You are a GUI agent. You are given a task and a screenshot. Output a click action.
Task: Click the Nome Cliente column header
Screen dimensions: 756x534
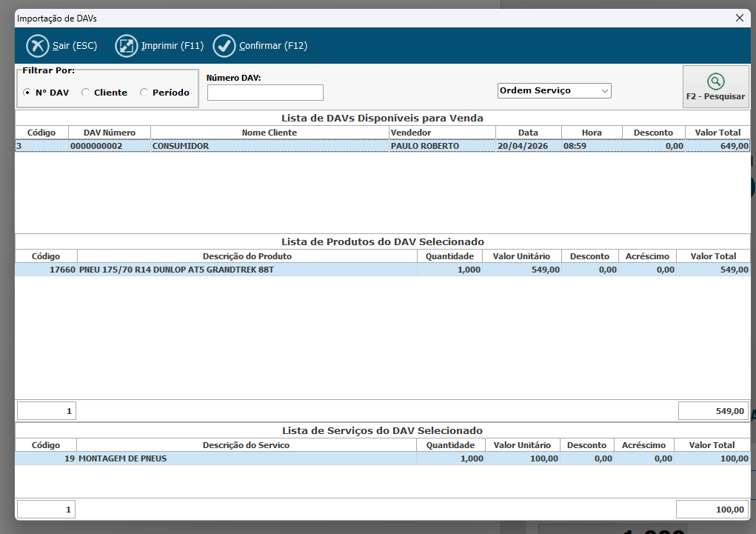(x=270, y=133)
